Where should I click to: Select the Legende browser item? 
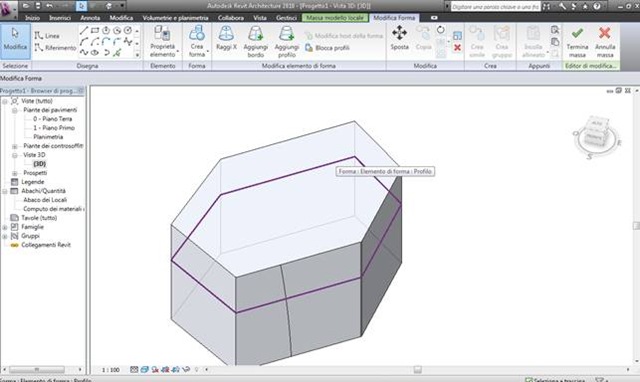(33, 182)
